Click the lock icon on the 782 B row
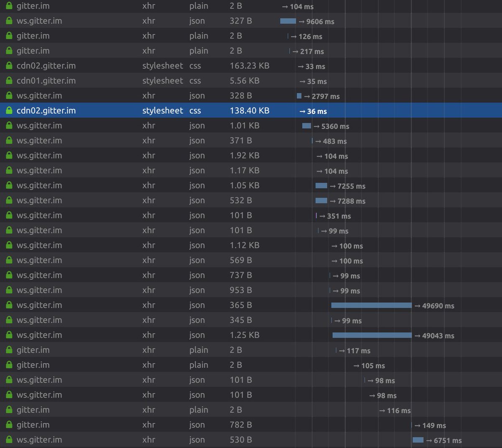The height and width of the screenshot is (448, 502). (9, 425)
